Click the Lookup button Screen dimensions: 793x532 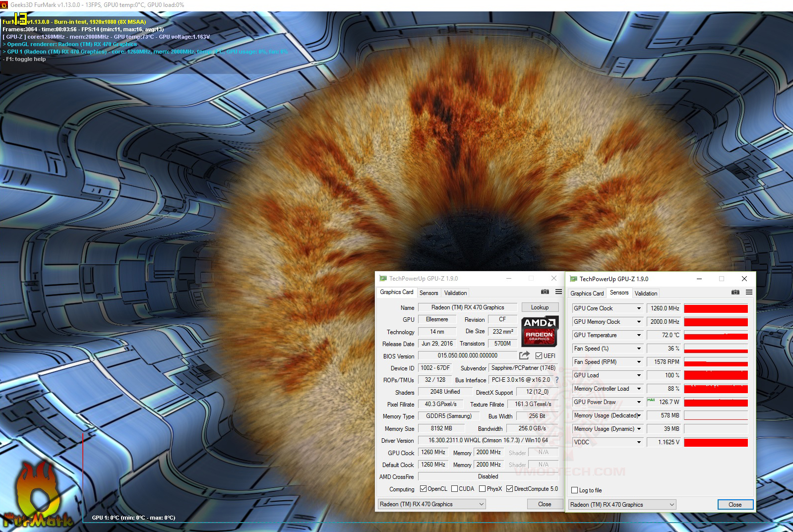coord(540,307)
